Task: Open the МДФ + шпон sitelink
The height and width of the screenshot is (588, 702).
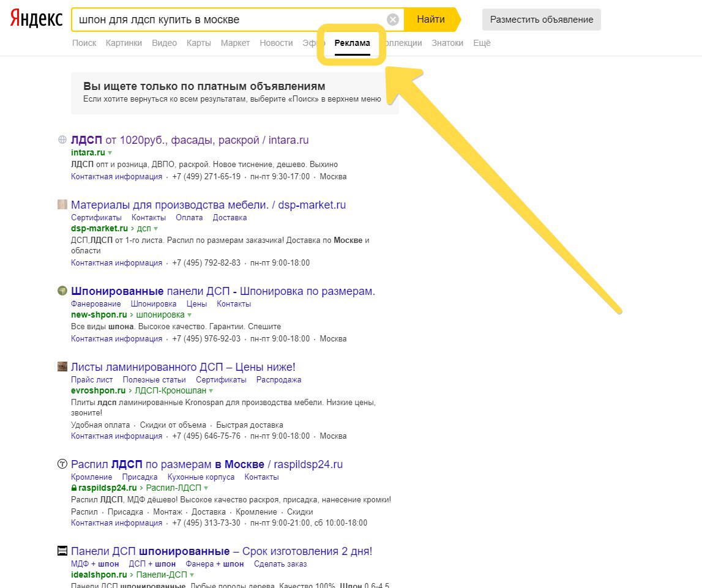Action: (95, 564)
